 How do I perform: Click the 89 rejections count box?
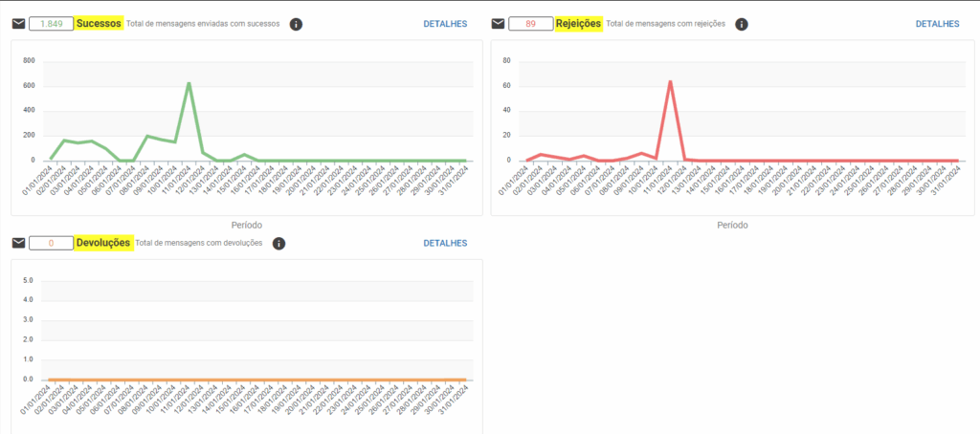530,24
